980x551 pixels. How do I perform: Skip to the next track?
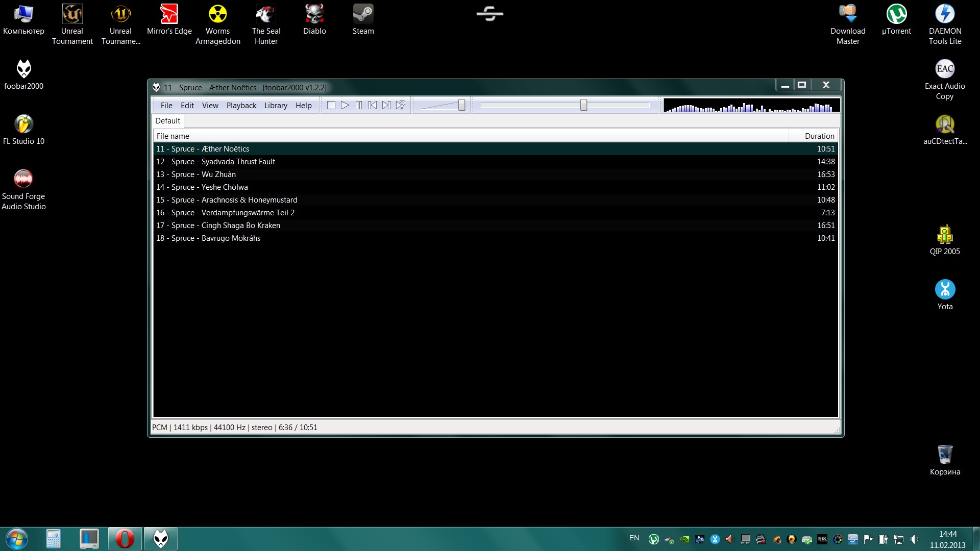pyautogui.click(x=386, y=105)
